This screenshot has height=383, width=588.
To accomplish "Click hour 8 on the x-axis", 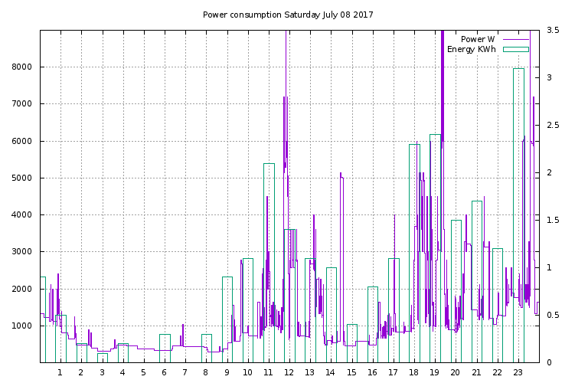I will tap(206, 373).
